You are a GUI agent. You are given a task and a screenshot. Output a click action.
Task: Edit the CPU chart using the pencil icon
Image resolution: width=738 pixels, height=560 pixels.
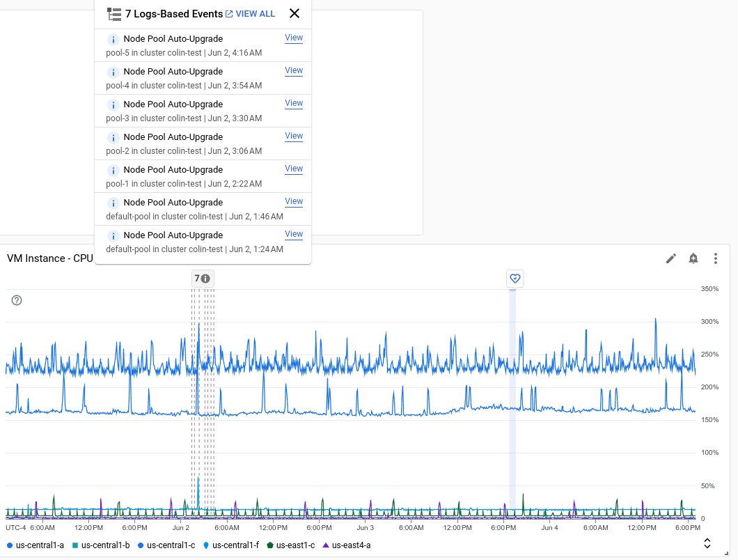(670, 258)
